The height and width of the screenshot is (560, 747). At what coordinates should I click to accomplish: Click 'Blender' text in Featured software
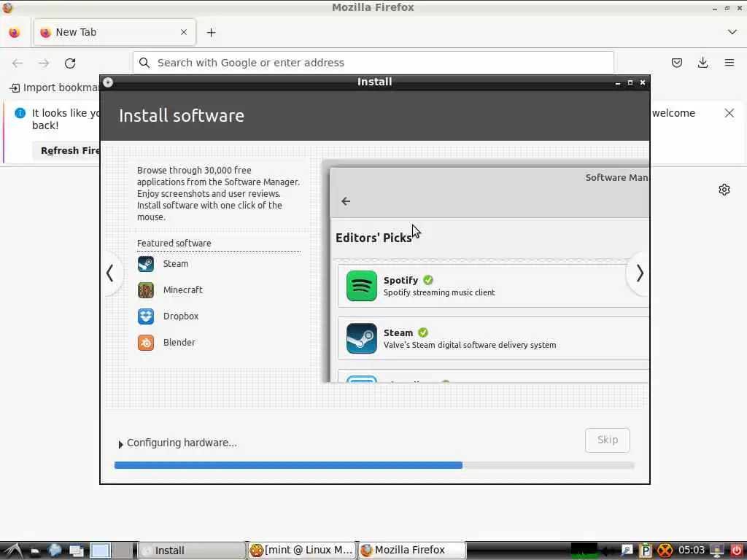tap(179, 343)
